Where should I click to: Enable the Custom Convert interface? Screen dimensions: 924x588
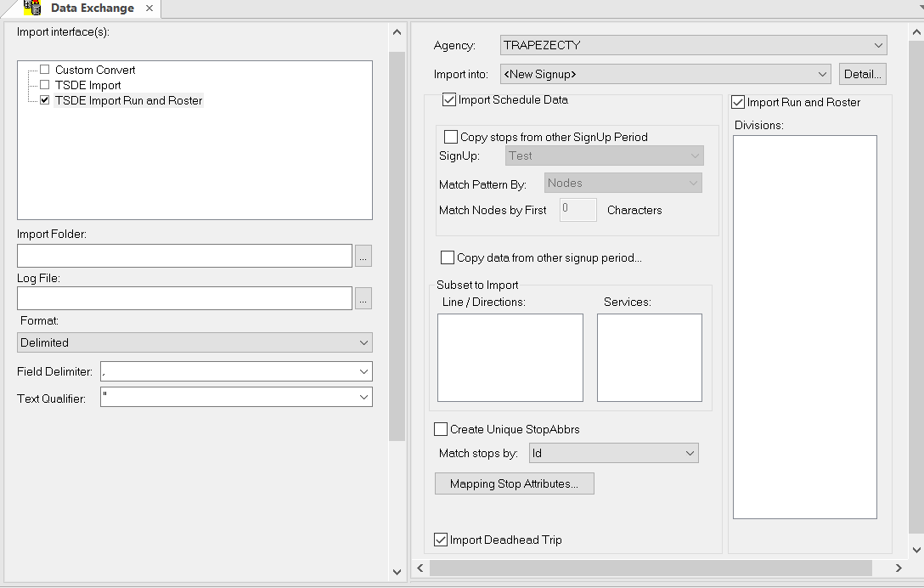(46, 70)
